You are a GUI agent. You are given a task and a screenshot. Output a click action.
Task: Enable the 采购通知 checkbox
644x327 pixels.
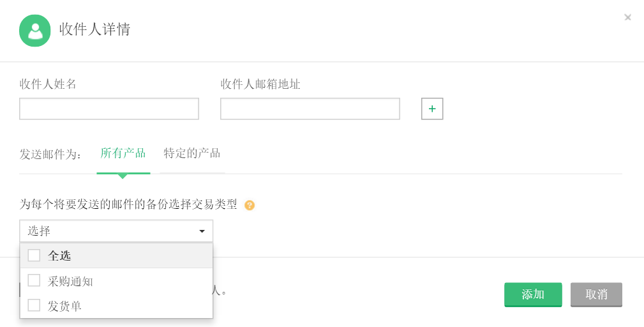click(x=34, y=281)
